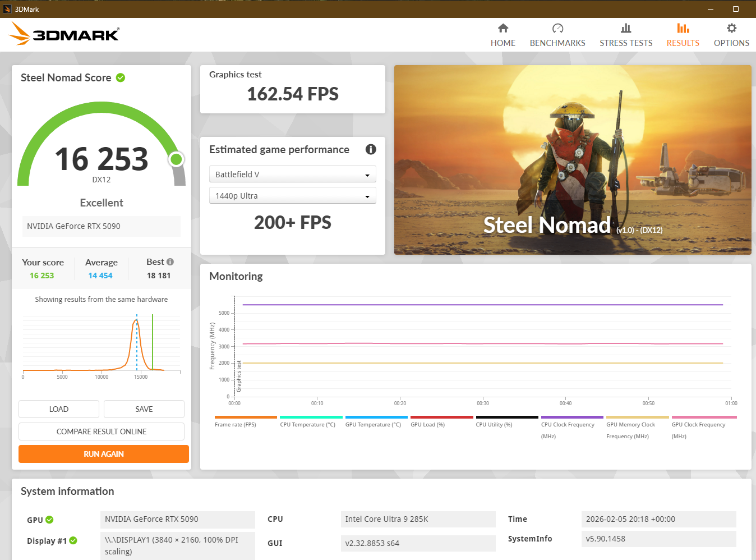
Task: Click info icon beside Estimated game performance
Action: (371, 149)
